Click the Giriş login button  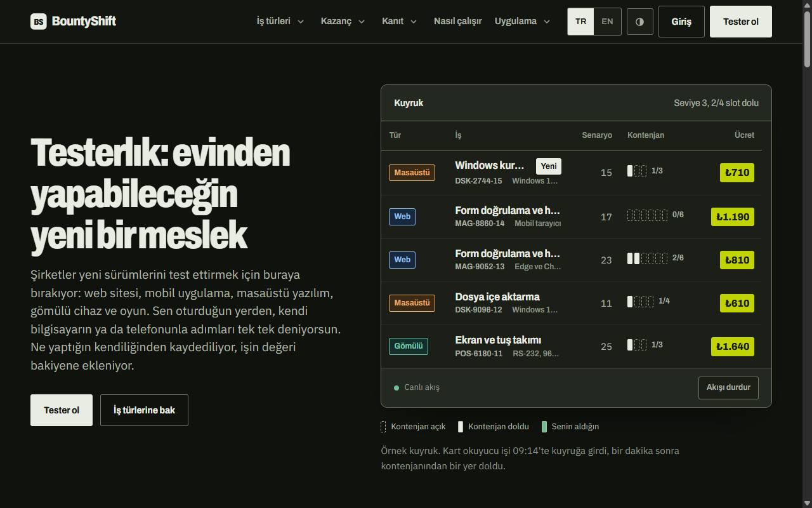coord(681,22)
